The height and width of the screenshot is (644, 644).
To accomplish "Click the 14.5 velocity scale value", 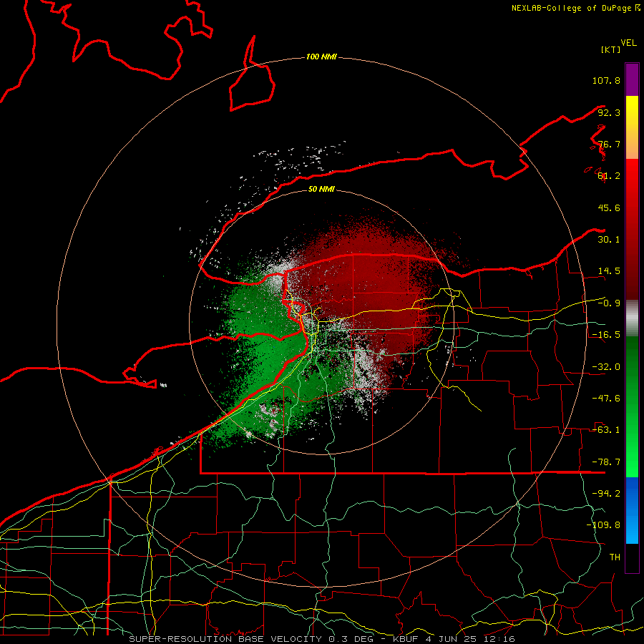I will (x=609, y=271).
